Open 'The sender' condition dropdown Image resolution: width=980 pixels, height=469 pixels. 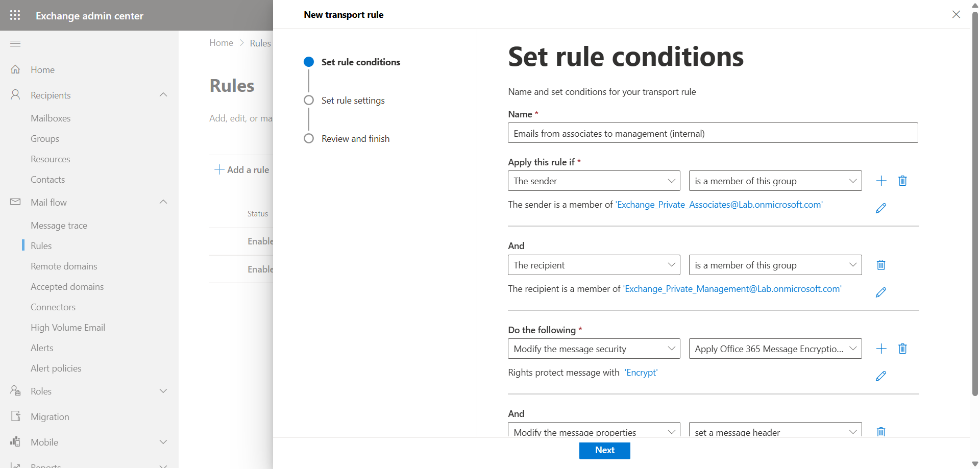point(594,181)
